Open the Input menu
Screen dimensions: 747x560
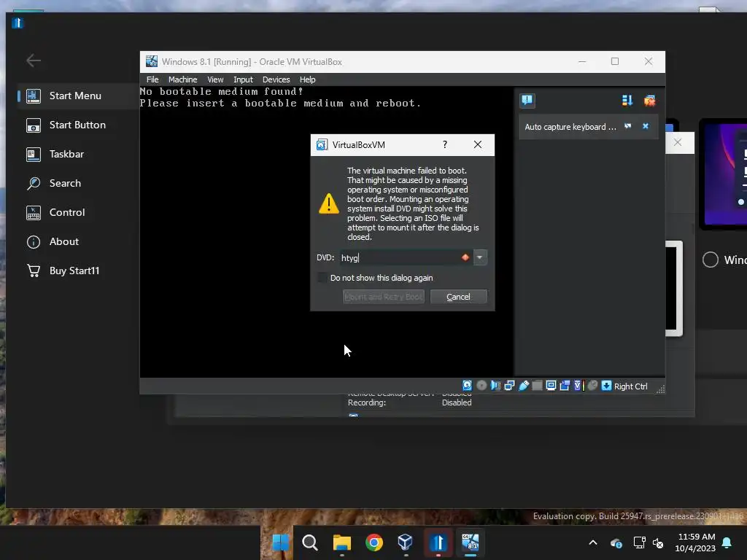[x=243, y=79]
